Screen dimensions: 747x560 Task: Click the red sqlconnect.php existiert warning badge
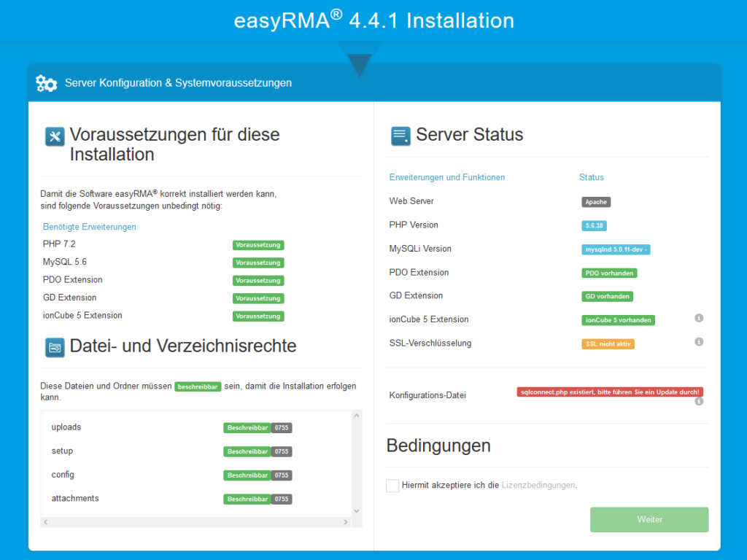pos(610,392)
